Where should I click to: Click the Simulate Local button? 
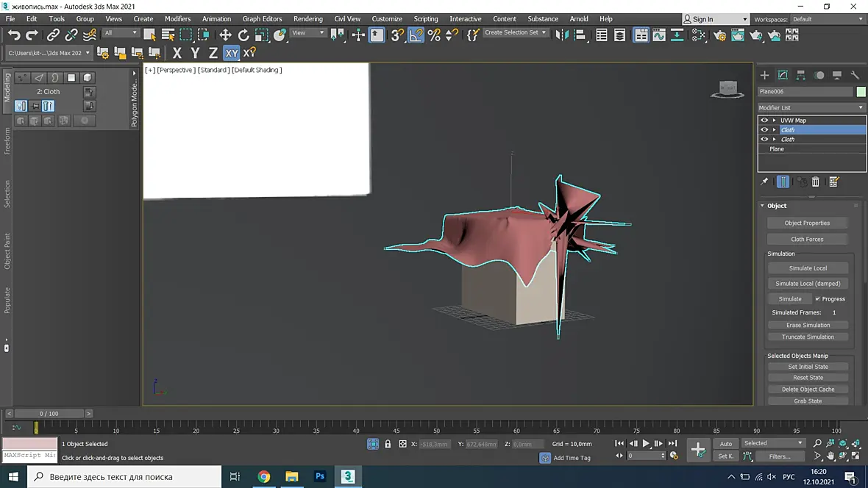[808, 268]
